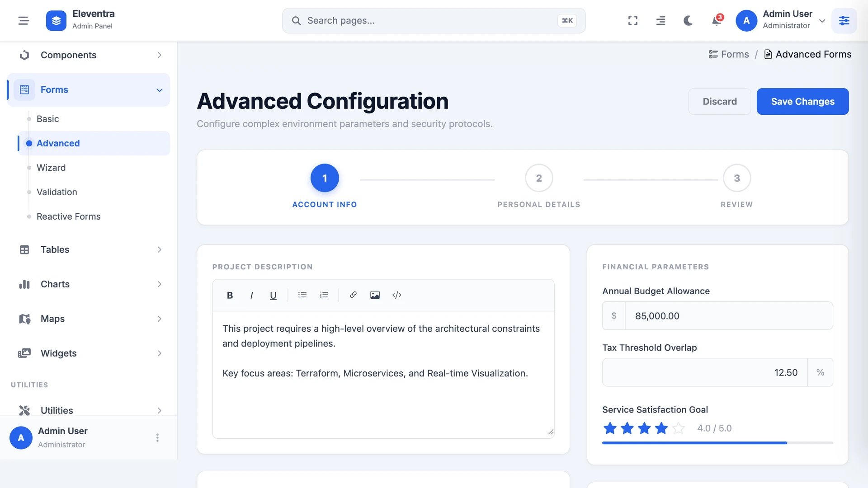Edit Tax Threshold Overlap field
868x488 pixels.
[x=705, y=372]
